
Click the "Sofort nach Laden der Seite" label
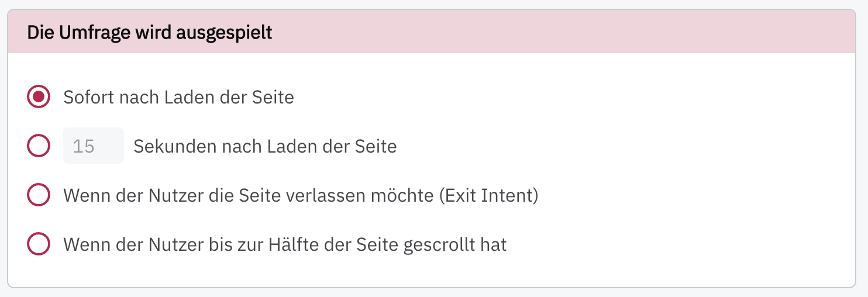(x=178, y=97)
